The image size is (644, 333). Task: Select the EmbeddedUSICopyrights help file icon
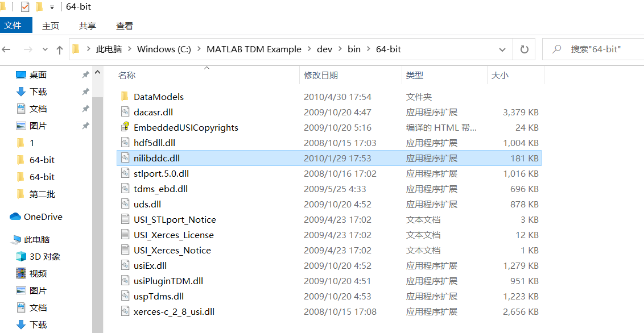pyautogui.click(x=125, y=127)
